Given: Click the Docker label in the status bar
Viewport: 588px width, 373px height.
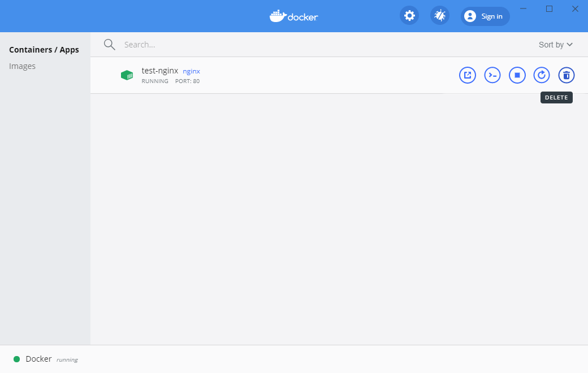Looking at the screenshot, I should click(x=38, y=359).
